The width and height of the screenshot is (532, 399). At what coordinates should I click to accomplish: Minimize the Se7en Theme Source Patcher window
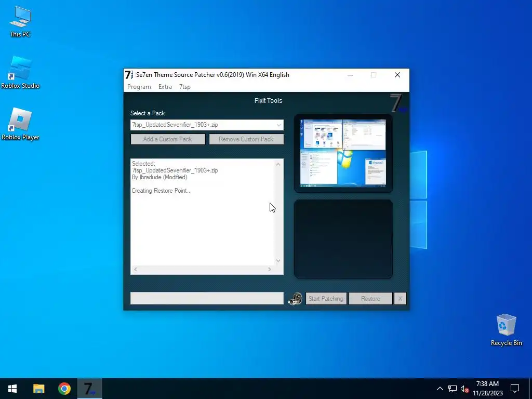click(x=350, y=75)
